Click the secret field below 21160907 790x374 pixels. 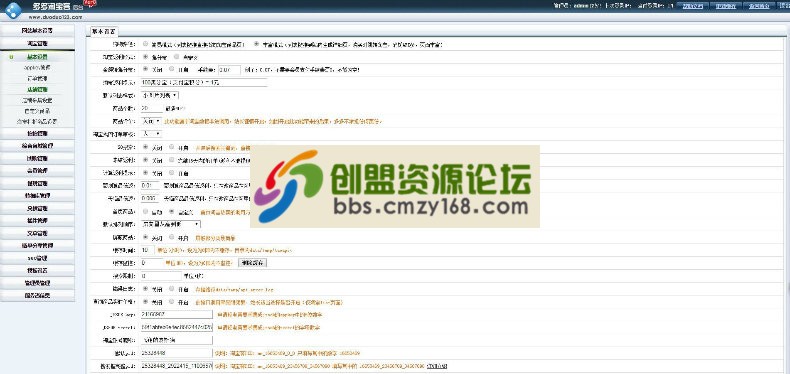(177, 327)
